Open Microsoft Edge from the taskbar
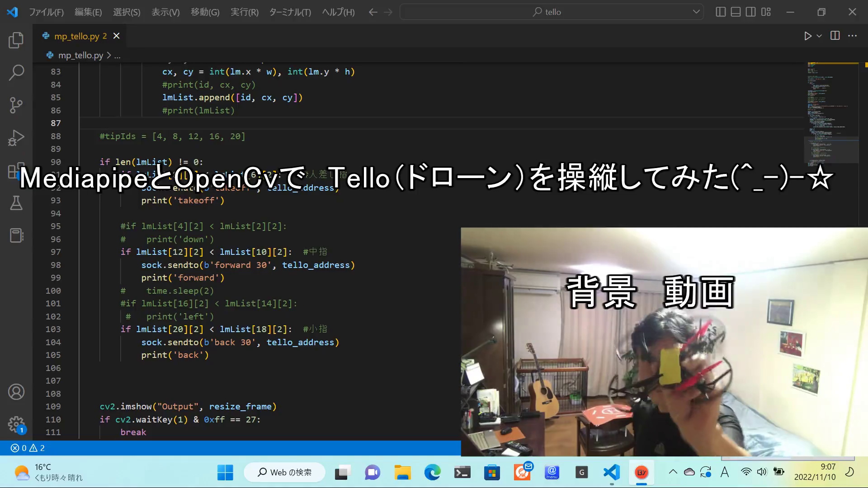 click(x=432, y=473)
